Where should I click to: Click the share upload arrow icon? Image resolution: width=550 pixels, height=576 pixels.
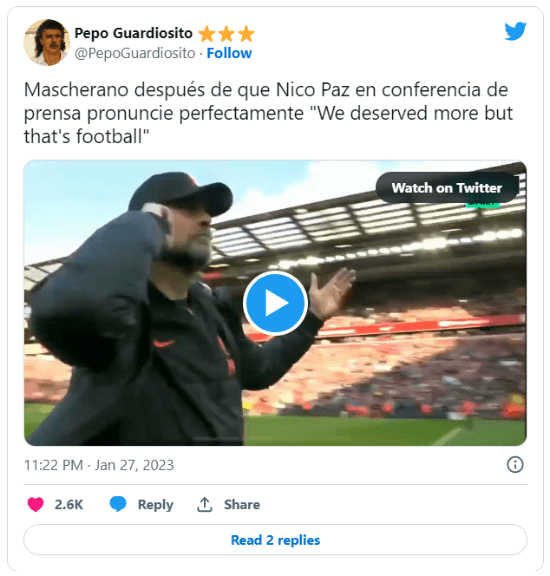pos(205,504)
